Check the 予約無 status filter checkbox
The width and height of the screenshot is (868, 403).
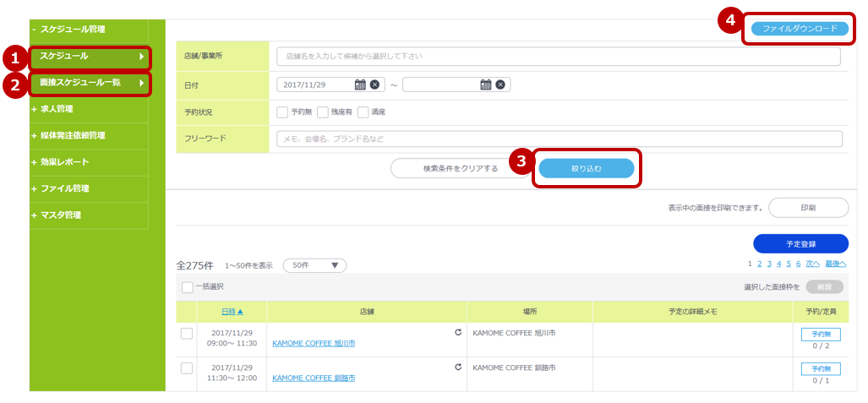click(282, 112)
